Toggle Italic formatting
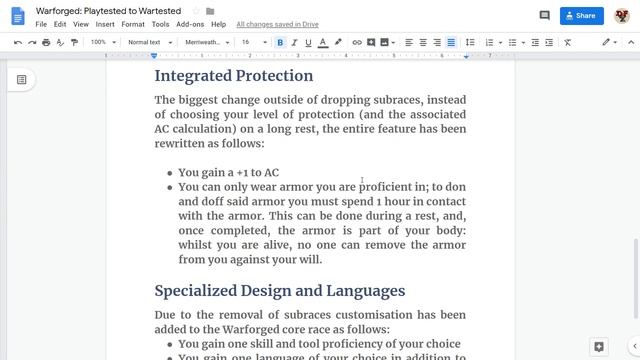This screenshot has height=360, width=640. (x=294, y=42)
